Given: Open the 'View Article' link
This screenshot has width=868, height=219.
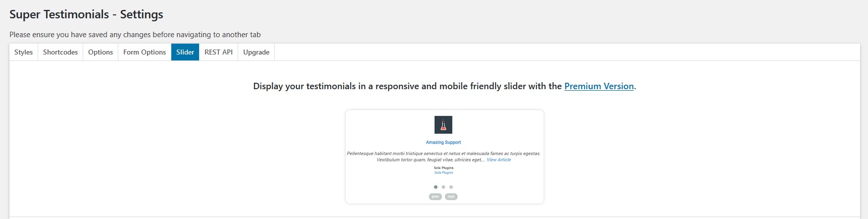Looking at the screenshot, I should point(499,160).
